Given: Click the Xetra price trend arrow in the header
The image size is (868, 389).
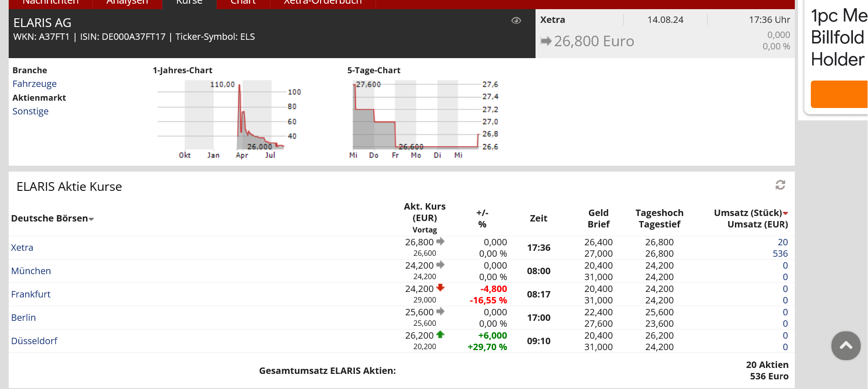Looking at the screenshot, I should click(x=546, y=41).
